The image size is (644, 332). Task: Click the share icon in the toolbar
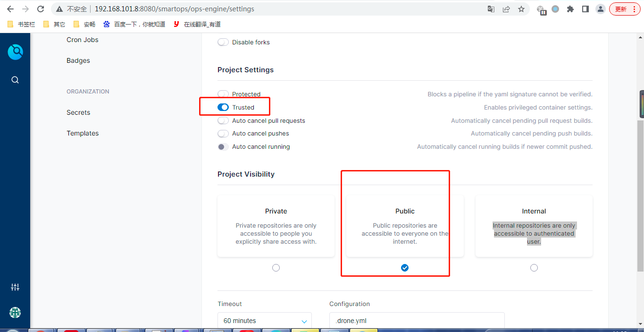tap(506, 9)
